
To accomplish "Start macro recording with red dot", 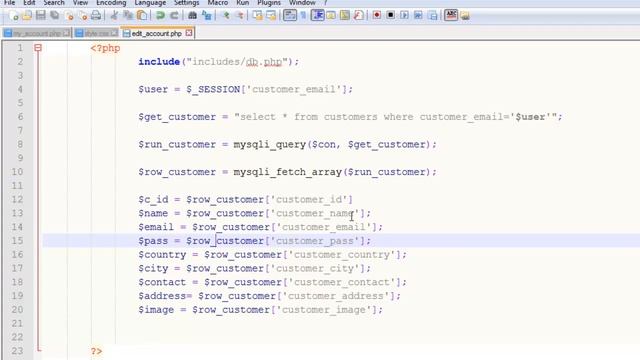I will (x=377, y=16).
